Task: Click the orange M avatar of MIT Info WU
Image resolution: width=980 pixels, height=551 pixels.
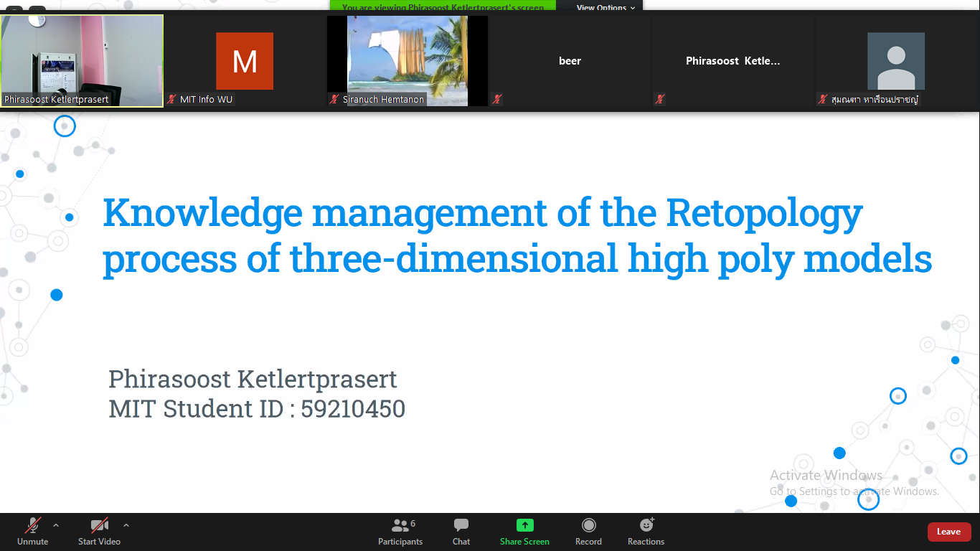Action: click(245, 61)
